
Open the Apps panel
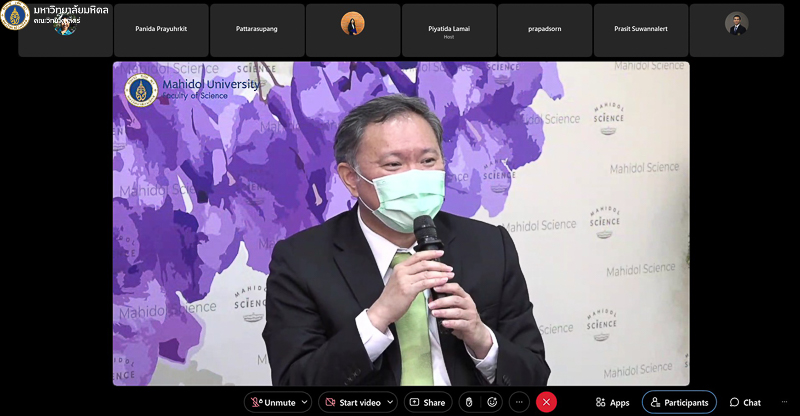[612, 402]
